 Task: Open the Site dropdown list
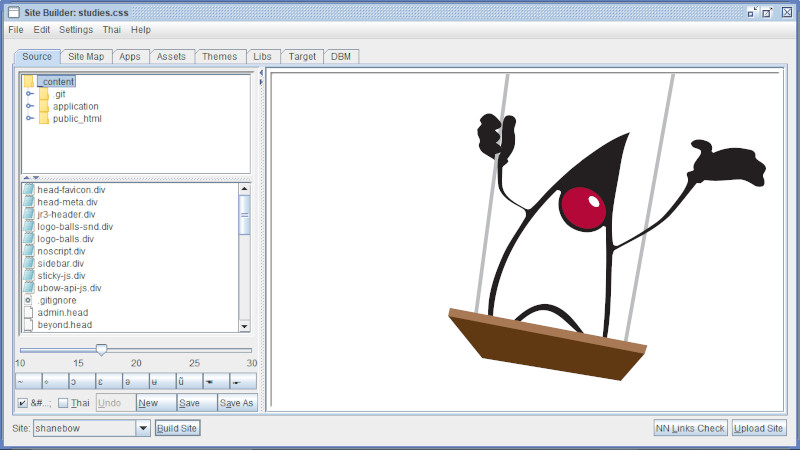pyautogui.click(x=142, y=428)
